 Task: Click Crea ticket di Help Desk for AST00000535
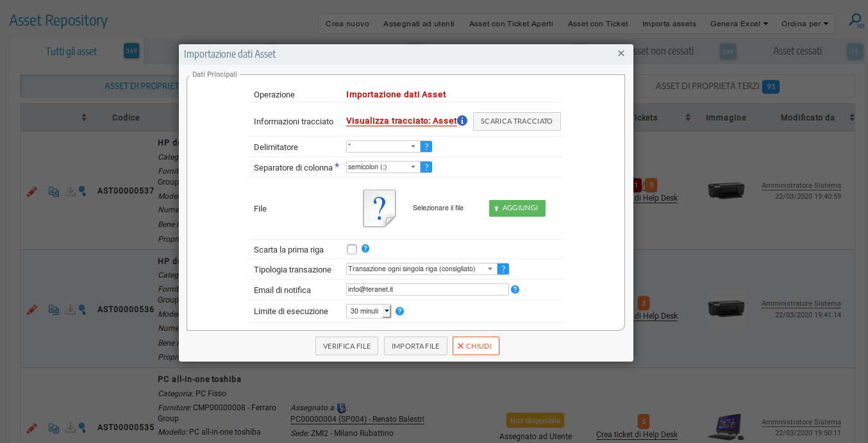[x=637, y=435]
